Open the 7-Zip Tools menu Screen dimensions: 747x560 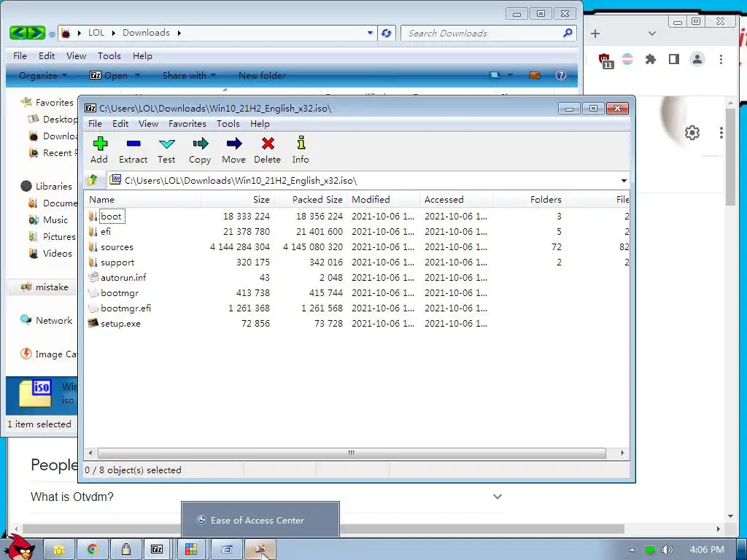click(x=228, y=124)
